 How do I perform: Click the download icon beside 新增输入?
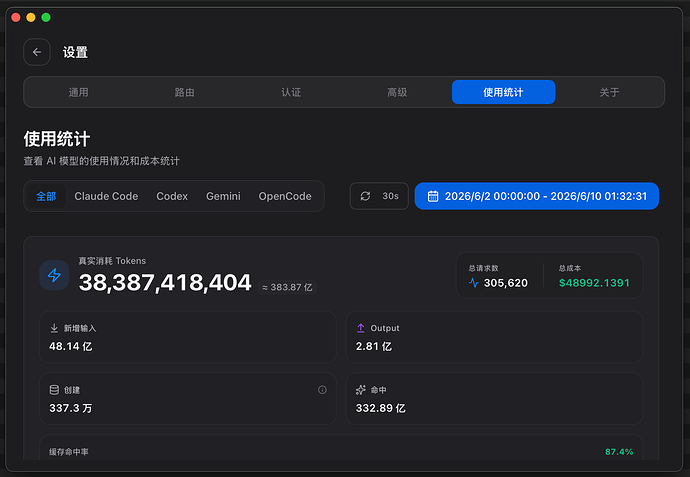click(54, 328)
